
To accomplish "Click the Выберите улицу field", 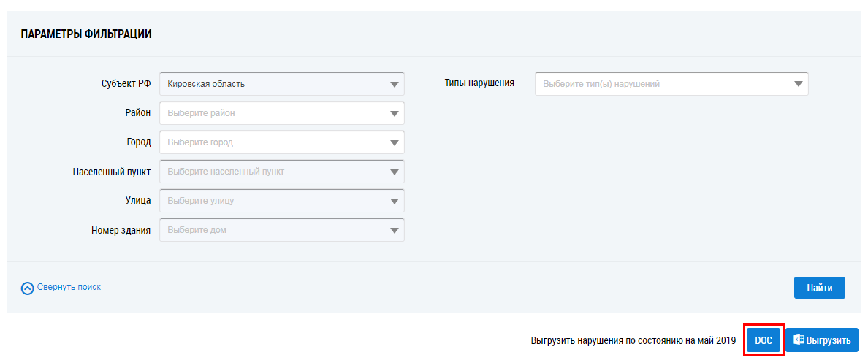I will (201, 201).
